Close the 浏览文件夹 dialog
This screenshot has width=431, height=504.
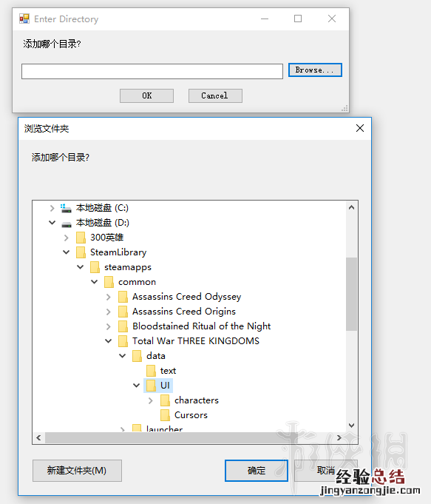pos(360,128)
